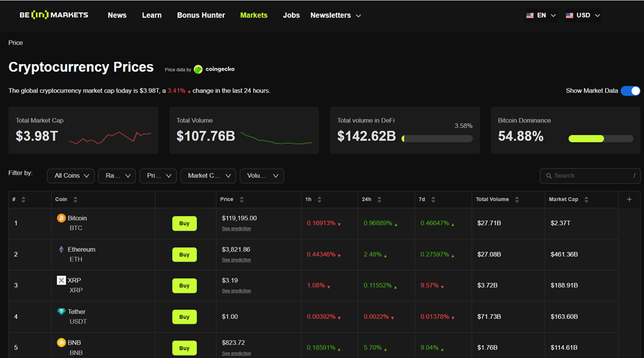Screen dimensions: 644x358
Task: Click the CoinGecko logo icon
Action: [x=198, y=69]
